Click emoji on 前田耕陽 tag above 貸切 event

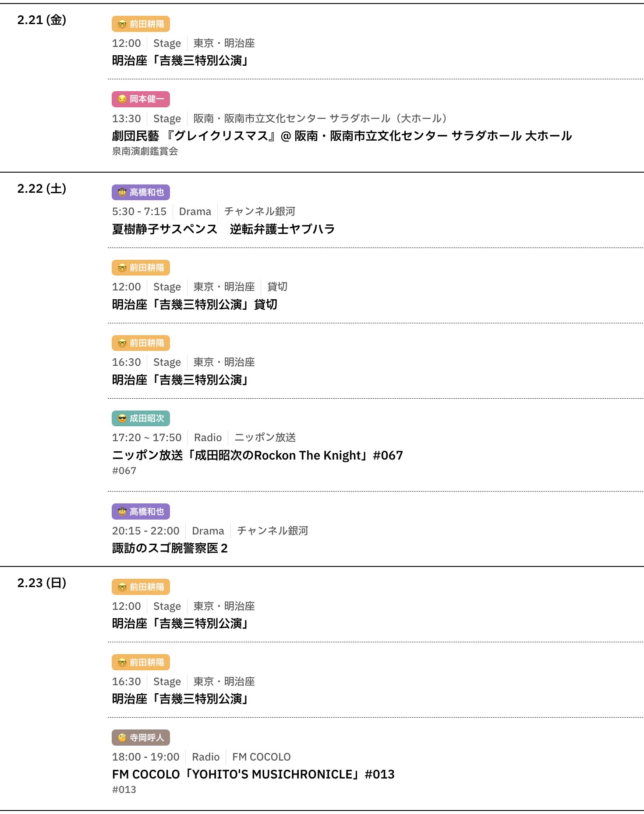click(122, 268)
